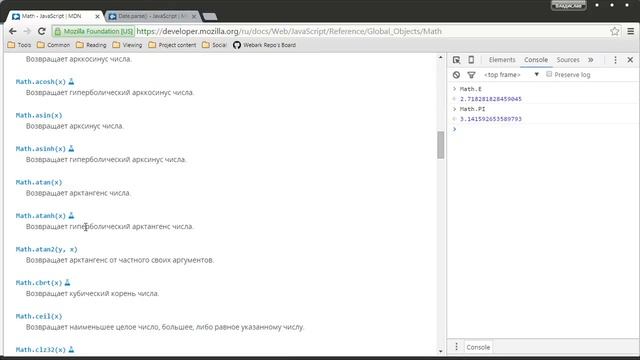Click the browser forward arrow

[x=27, y=31]
